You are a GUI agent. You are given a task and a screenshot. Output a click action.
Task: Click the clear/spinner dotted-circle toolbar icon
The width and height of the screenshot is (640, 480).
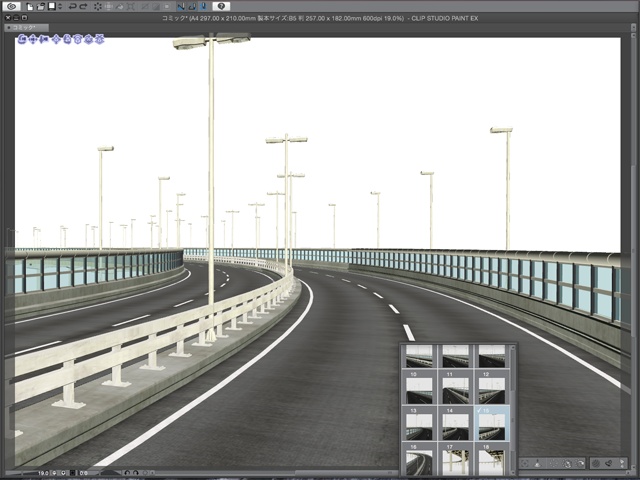point(98,6)
